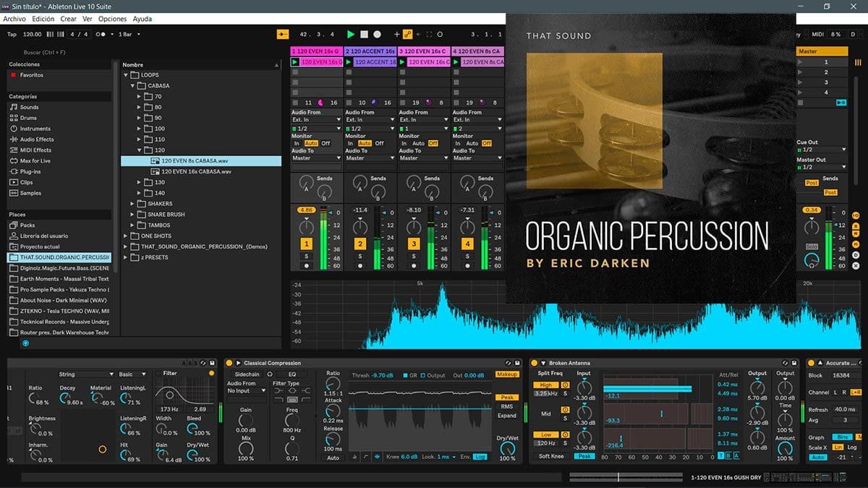Collapse the LOOPS folder
This screenshot has width=868, height=488.
126,75
